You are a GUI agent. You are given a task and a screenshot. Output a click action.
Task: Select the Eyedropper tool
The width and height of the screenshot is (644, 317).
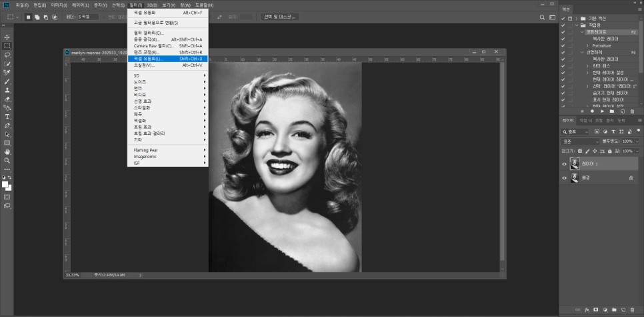click(x=7, y=72)
